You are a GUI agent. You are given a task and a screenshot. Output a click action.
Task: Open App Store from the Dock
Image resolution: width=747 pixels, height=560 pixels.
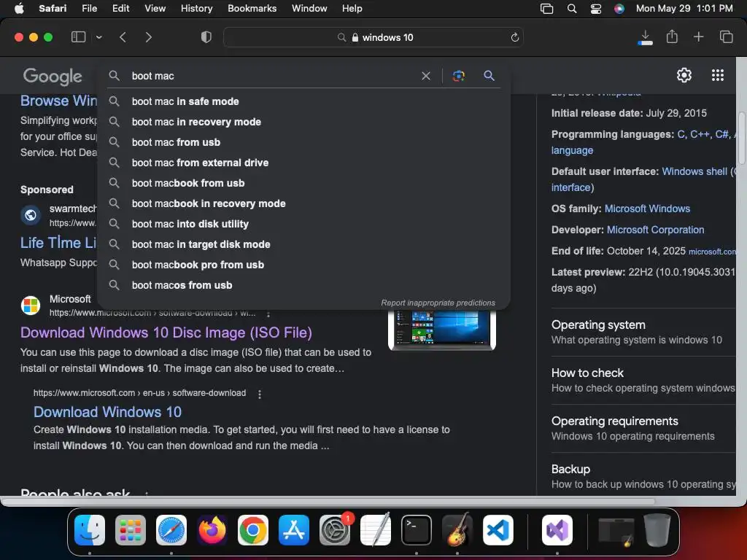294,530
